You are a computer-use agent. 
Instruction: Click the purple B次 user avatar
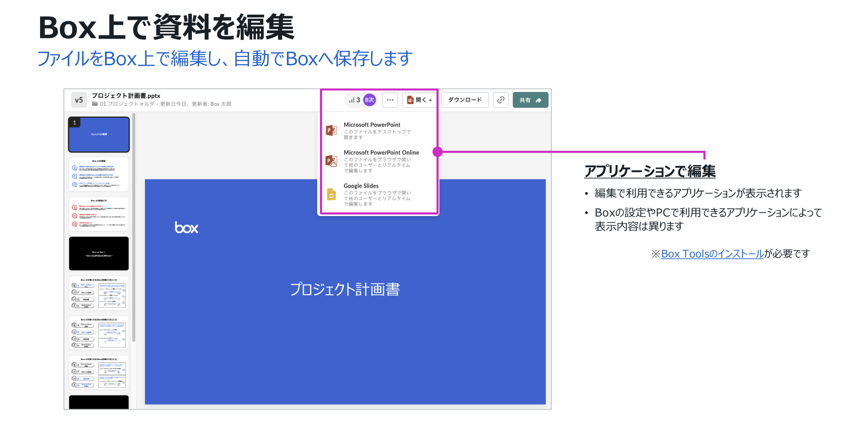(x=370, y=100)
